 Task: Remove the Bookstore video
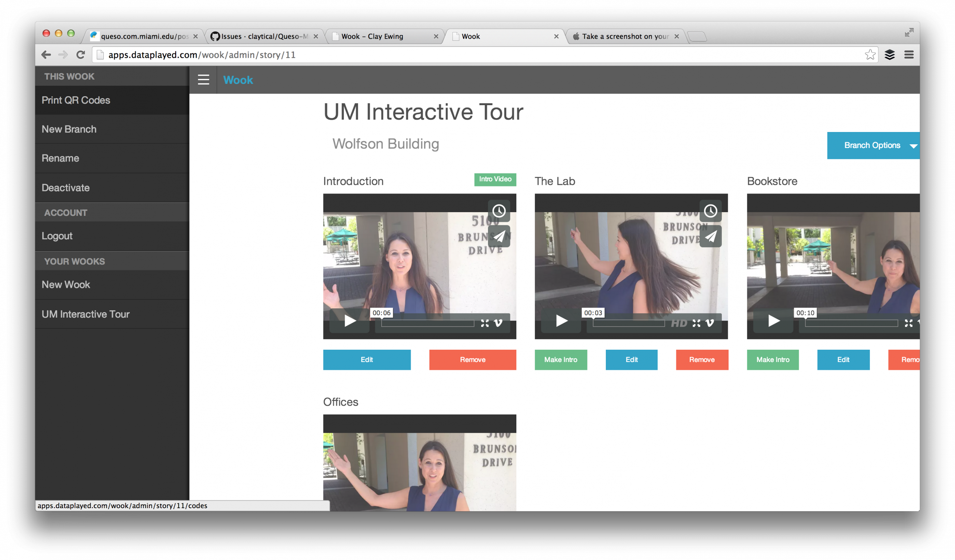click(904, 359)
